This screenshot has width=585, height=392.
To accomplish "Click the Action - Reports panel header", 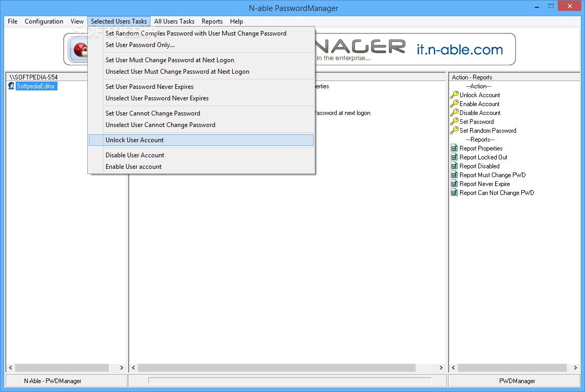I will [x=514, y=77].
